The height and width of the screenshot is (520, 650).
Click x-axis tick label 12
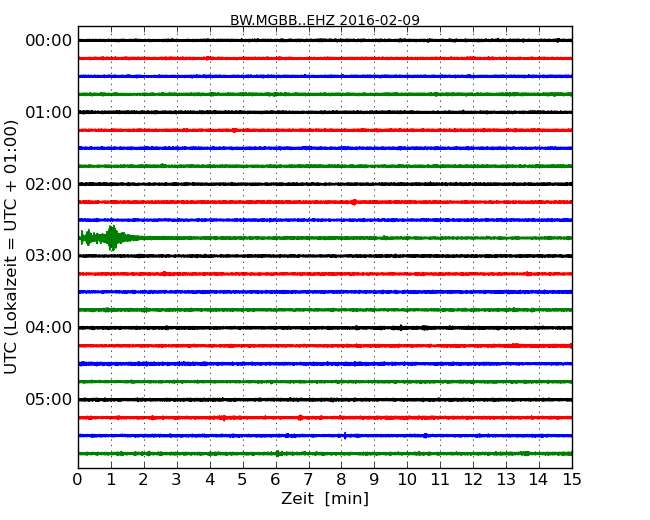[x=473, y=480]
